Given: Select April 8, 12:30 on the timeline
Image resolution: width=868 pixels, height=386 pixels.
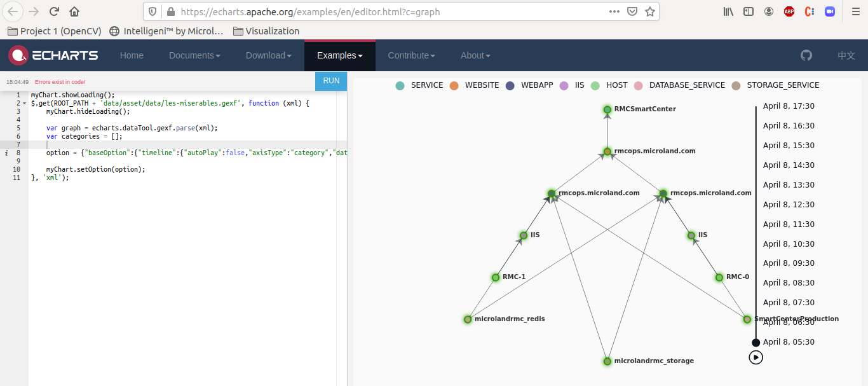Looking at the screenshot, I should click(789, 204).
